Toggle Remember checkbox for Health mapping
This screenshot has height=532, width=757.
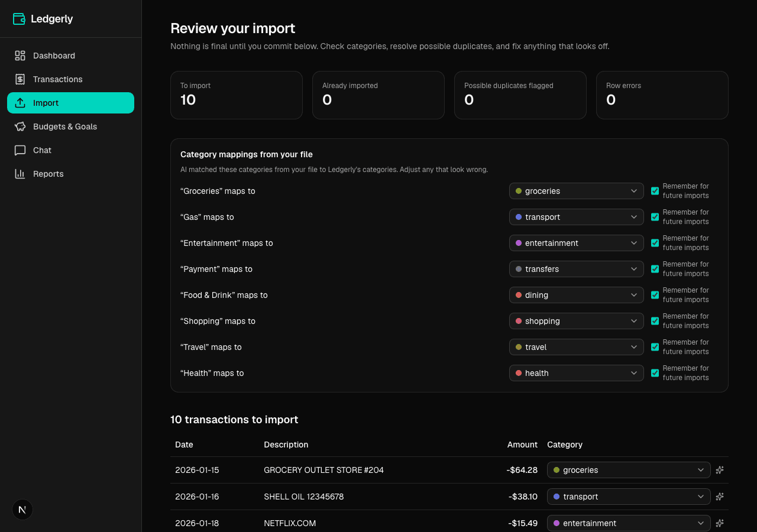tap(655, 373)
